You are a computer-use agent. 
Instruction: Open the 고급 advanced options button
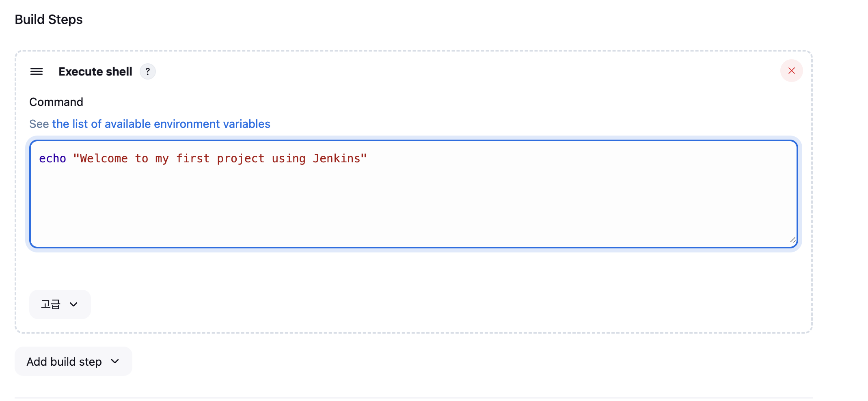click(60, 304)
